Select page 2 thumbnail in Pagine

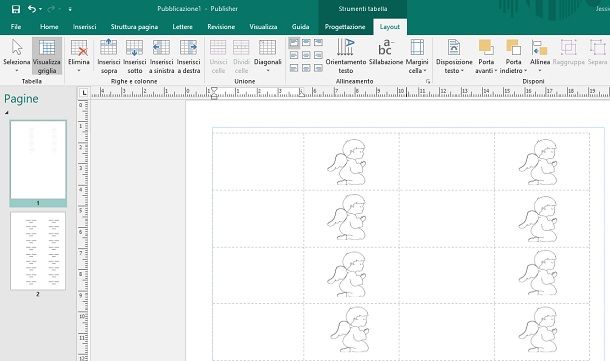click(38, 251)
